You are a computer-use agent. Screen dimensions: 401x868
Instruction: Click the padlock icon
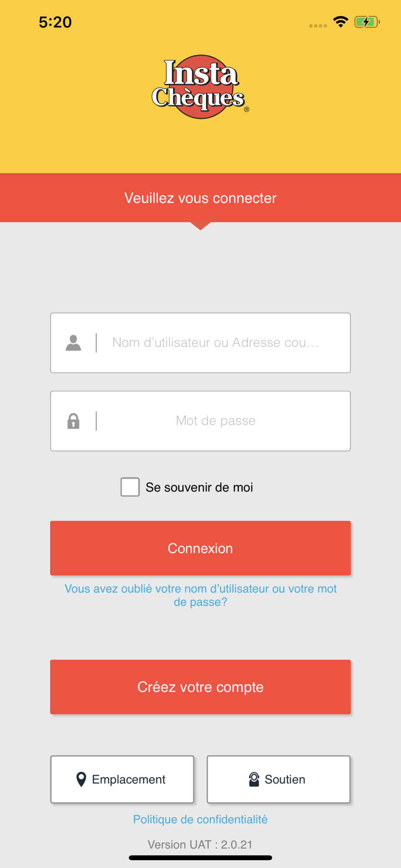pos(73,421)
